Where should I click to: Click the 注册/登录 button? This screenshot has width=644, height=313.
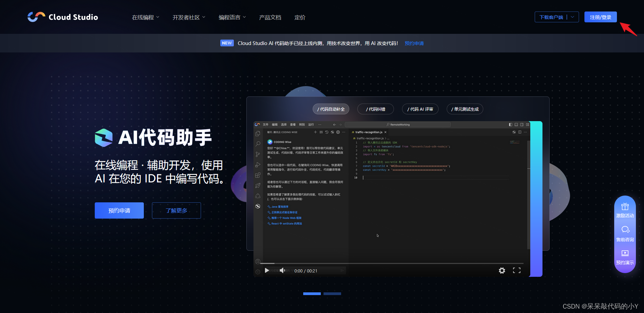[x=601, y=17]
